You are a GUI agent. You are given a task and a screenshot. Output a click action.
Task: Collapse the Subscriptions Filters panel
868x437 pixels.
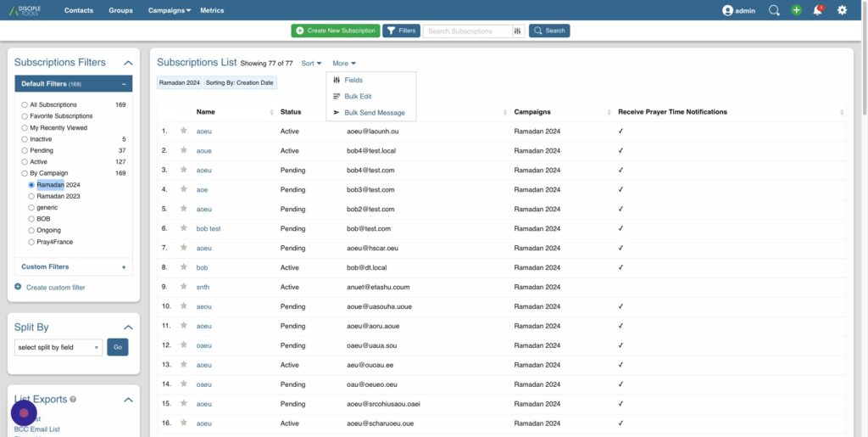tap(128, 63)
